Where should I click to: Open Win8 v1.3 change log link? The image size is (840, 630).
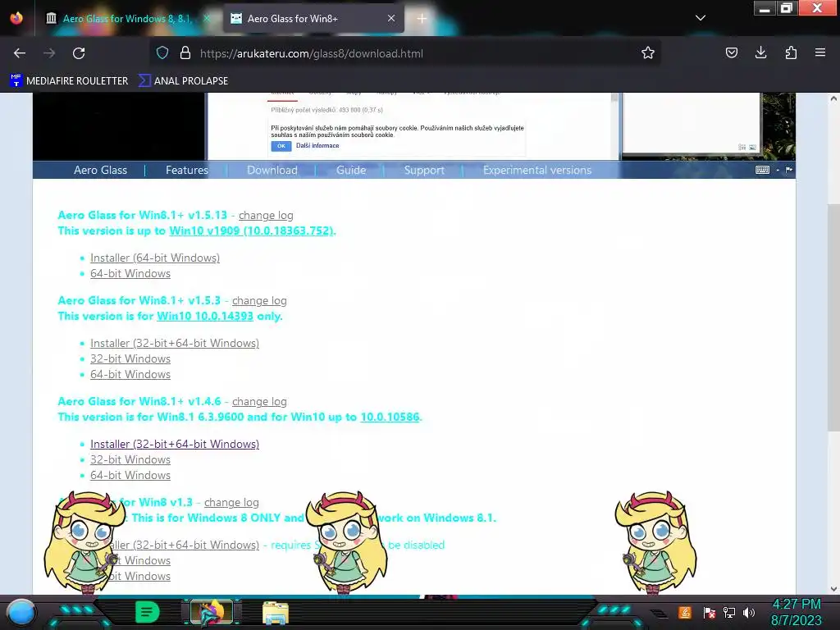click(231, 502)
